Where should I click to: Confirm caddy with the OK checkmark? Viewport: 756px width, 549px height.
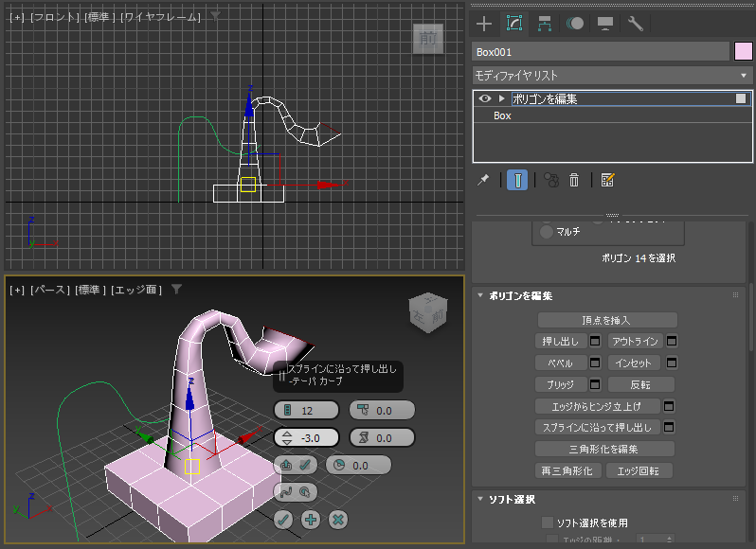click(x=283, y=520)
